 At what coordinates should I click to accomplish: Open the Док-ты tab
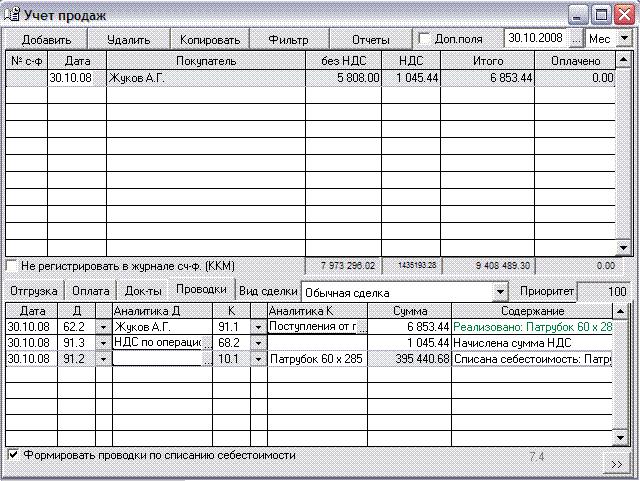point(143,290)
